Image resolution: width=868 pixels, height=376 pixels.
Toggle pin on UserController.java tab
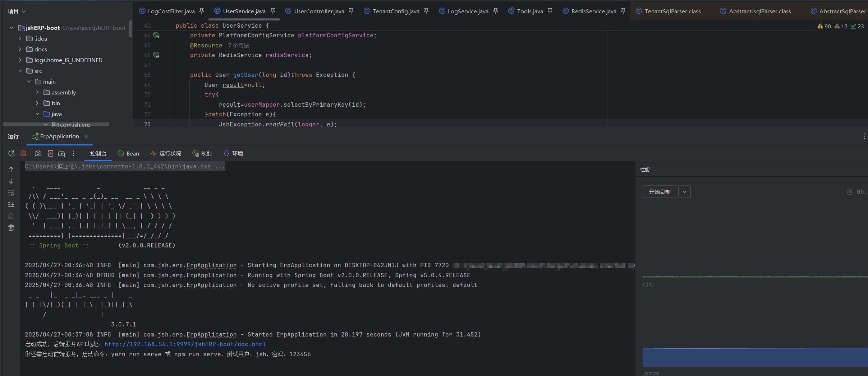351,11
